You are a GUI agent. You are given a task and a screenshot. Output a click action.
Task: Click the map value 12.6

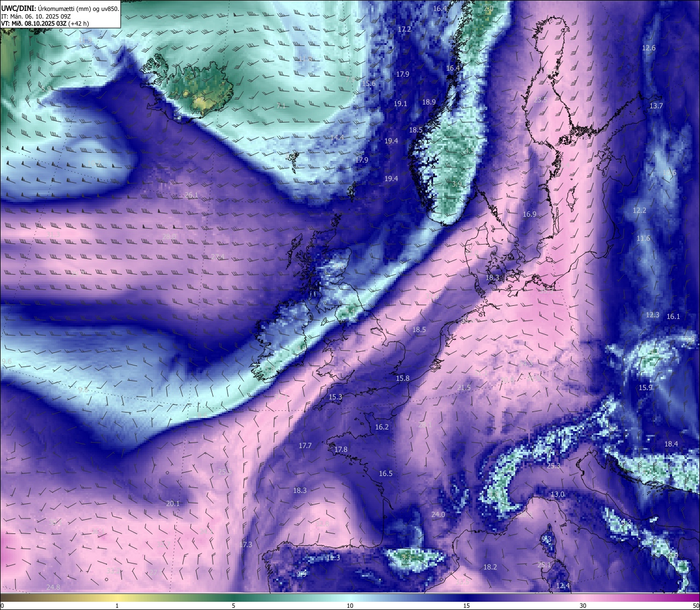(x=649, y=48)
